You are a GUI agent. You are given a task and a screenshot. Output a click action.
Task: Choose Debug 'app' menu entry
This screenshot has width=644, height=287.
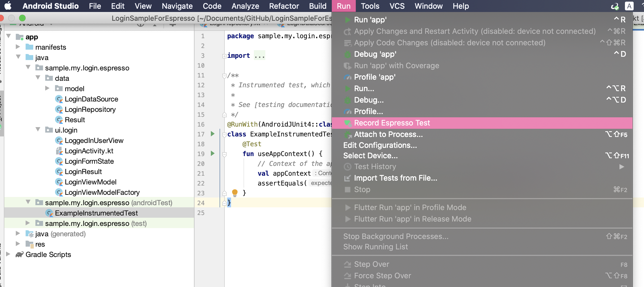(x=482, y=54)
